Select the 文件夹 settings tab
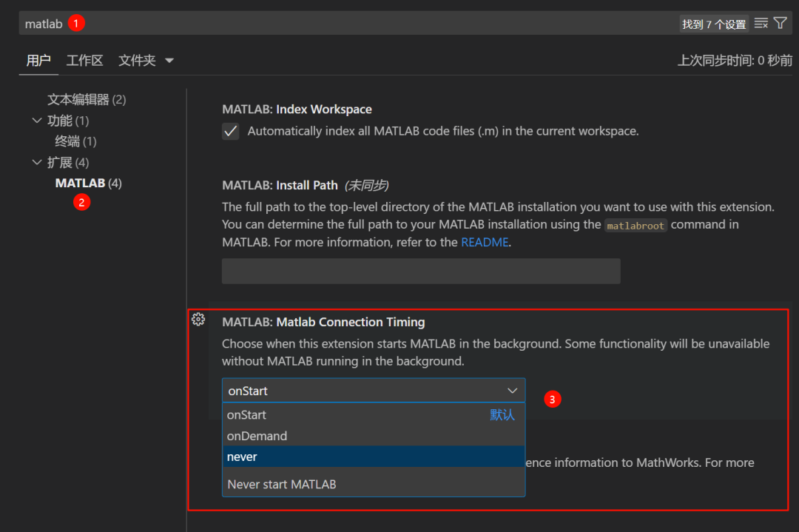Image resolution: width=799 pixels, height=532 pixels. point(137,61)
